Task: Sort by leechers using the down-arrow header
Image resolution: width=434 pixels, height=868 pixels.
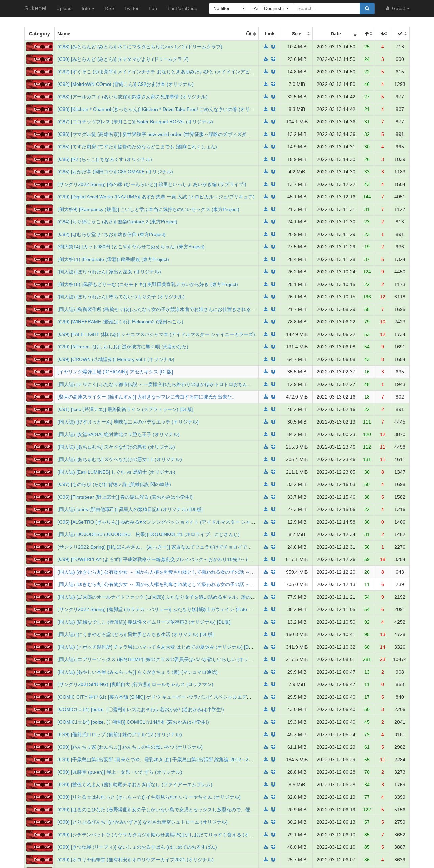Action: tap(383, 34)
